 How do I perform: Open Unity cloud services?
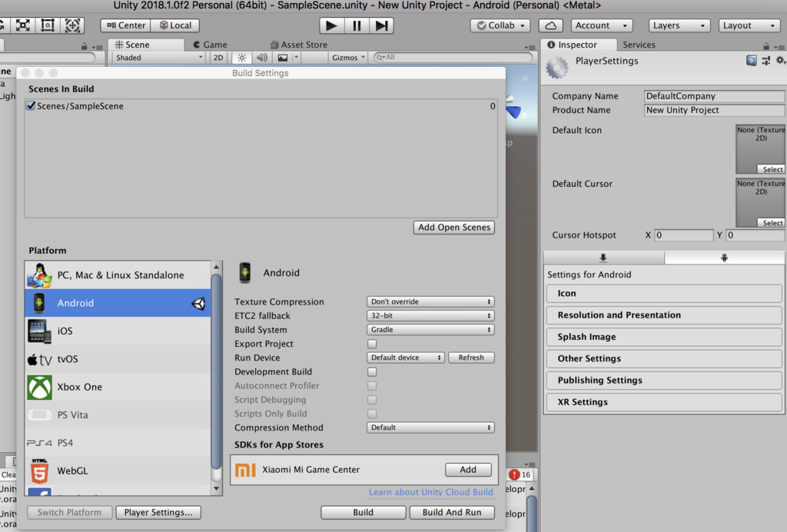pos(550,25)
